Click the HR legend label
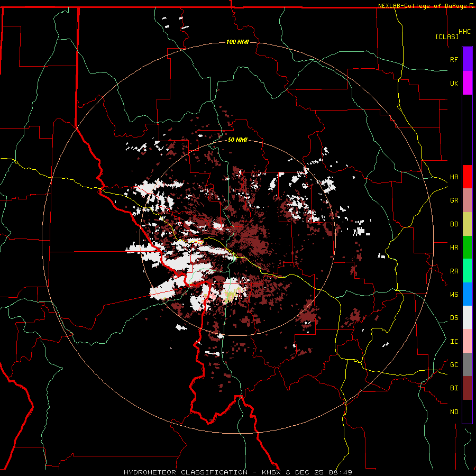Image resolution: width=476 pixels, height=476 pixels. (x=454, y=248)
